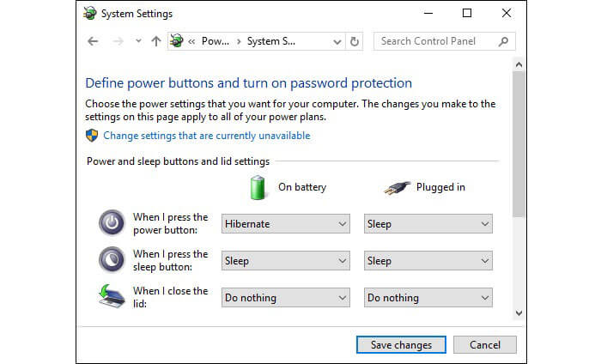Click the System Settings breadcrumb segment
Screen dimensions: 601x364
pos(270,41)
